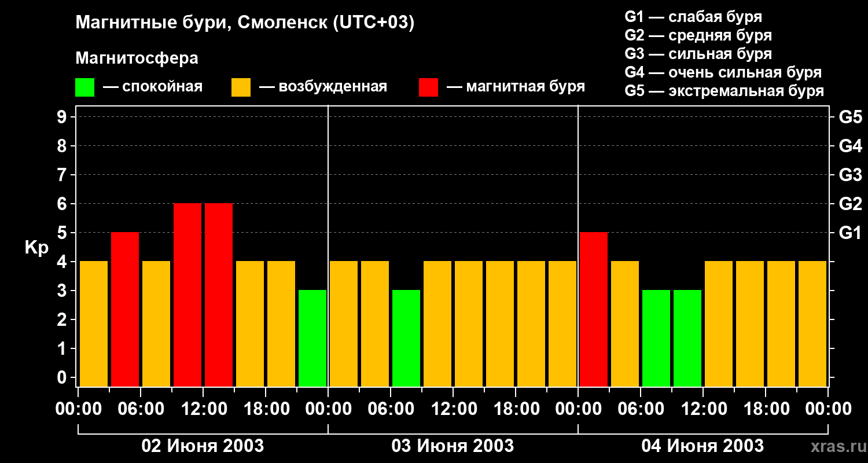This screenshot has width=868, height=463.
Task: Select the green bar ending 02 Июня 2003
Action: [x=312, y=339]
